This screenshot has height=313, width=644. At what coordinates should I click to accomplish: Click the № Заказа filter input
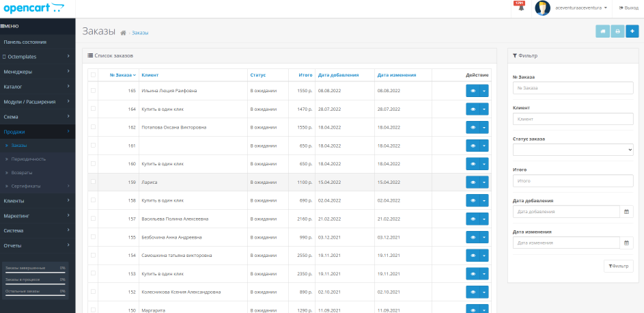click(573, 88)
